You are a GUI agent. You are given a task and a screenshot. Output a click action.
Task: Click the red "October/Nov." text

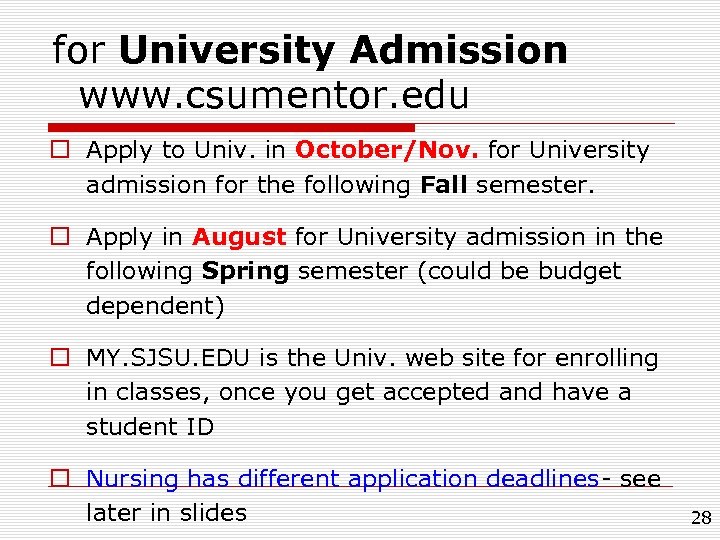point(387,151)
